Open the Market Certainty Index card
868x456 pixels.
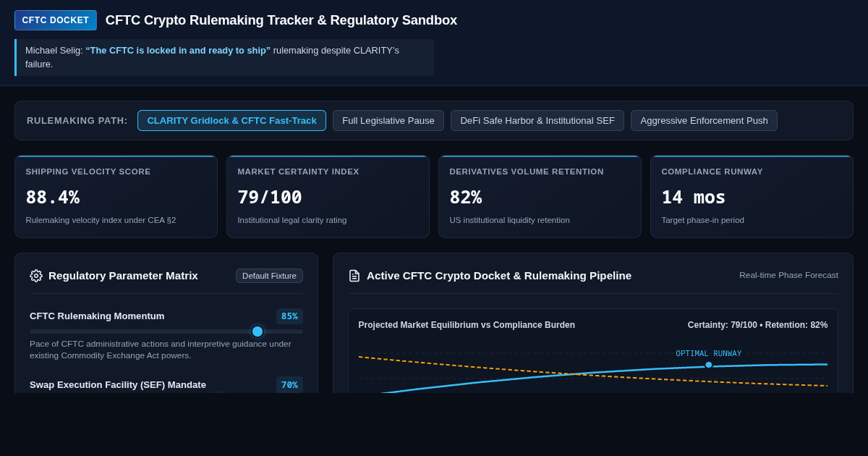coord(328,197)
